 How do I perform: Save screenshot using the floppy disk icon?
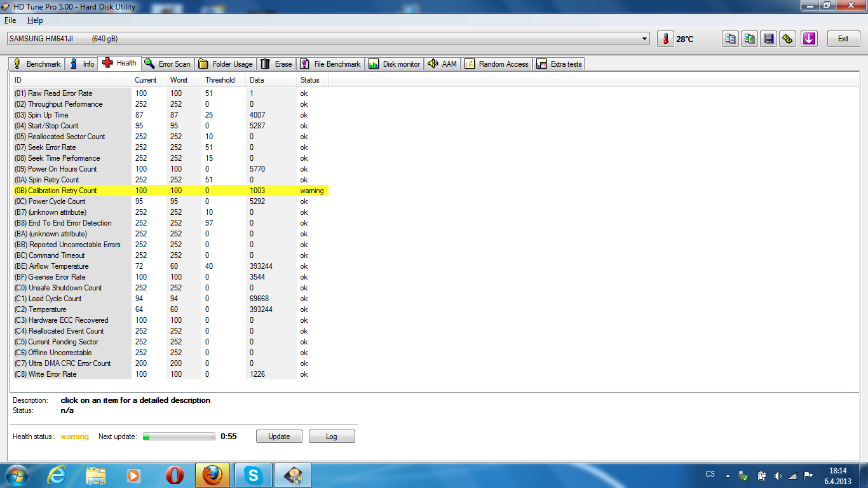click(769, 39)
